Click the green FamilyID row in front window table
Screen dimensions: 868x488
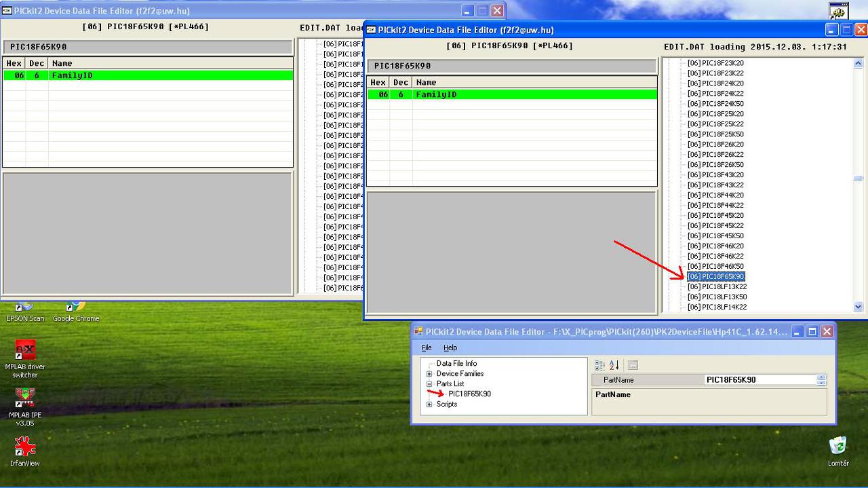(x=512, y=94)
